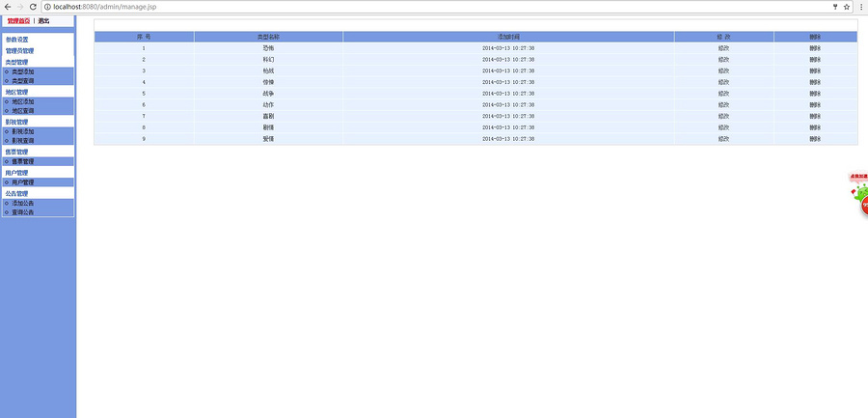Screen dimensions: 868x418
Task: Click 删除 link in row 9
Action: 815,139
